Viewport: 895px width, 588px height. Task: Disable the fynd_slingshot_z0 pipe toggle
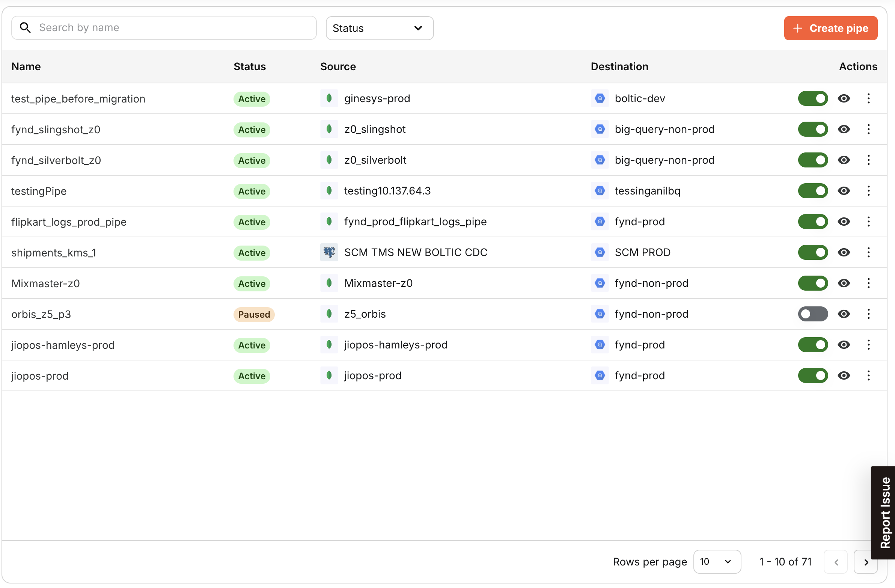click(813, 130)
